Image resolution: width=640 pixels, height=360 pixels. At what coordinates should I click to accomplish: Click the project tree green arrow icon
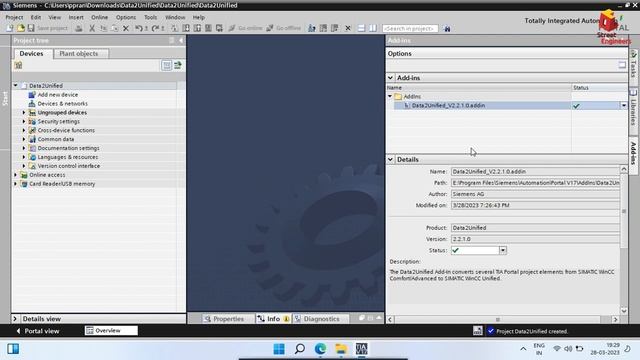(x=178, y=65)
